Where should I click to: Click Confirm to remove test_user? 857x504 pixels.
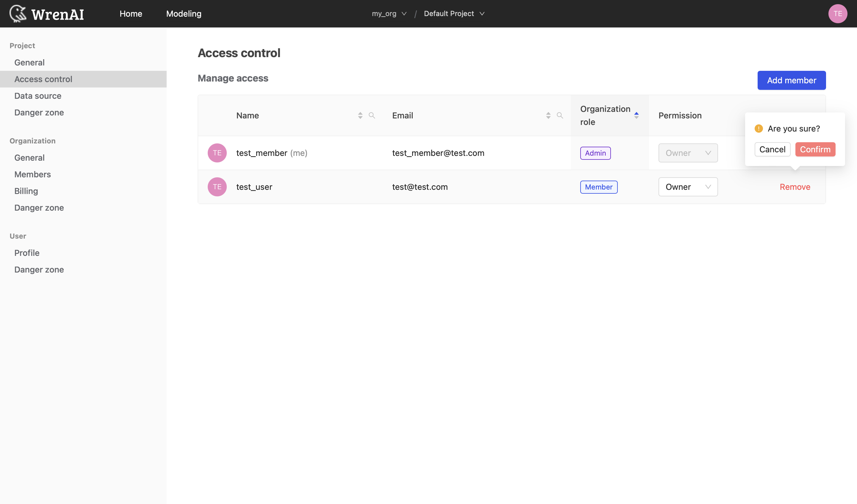click(x=815, y=149)
